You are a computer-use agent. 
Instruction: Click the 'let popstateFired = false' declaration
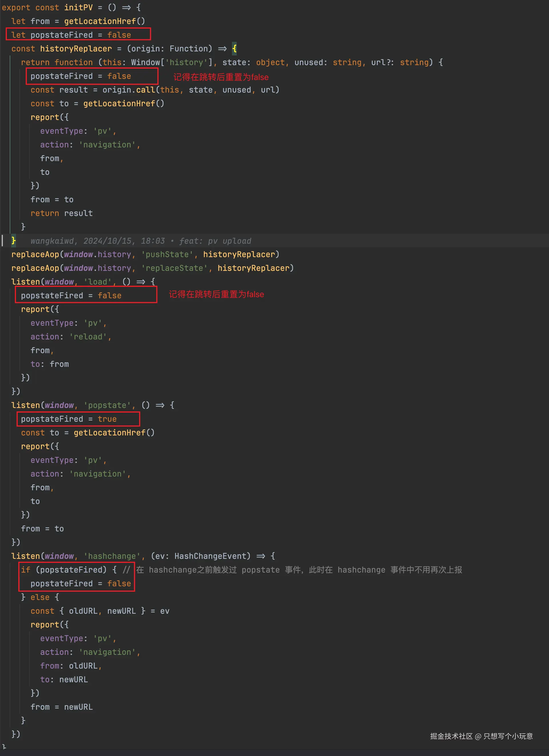coord(71,35)
